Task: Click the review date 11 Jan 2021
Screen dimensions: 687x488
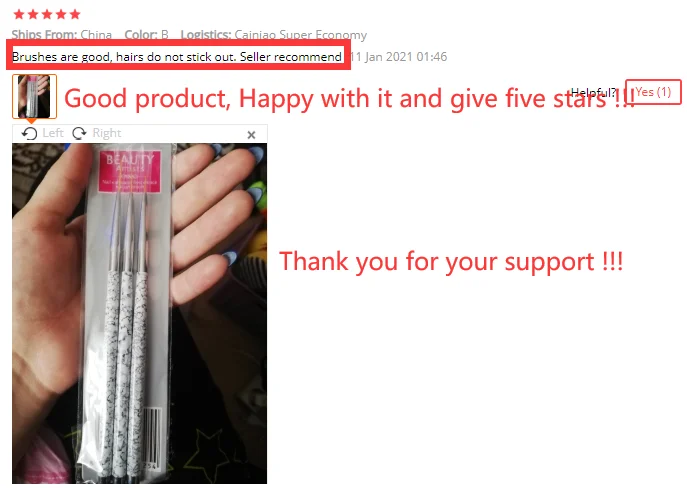Action: [399, 57]
